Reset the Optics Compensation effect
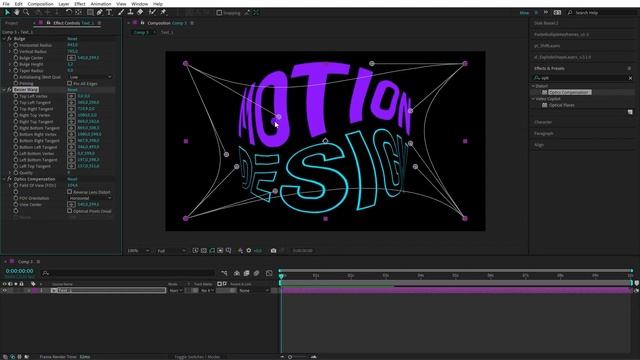 click(x=72, y=179)
